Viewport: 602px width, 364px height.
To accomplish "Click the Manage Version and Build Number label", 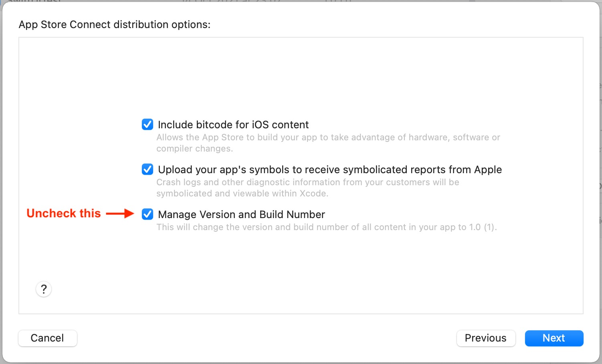I will click(x=241, y=214).
